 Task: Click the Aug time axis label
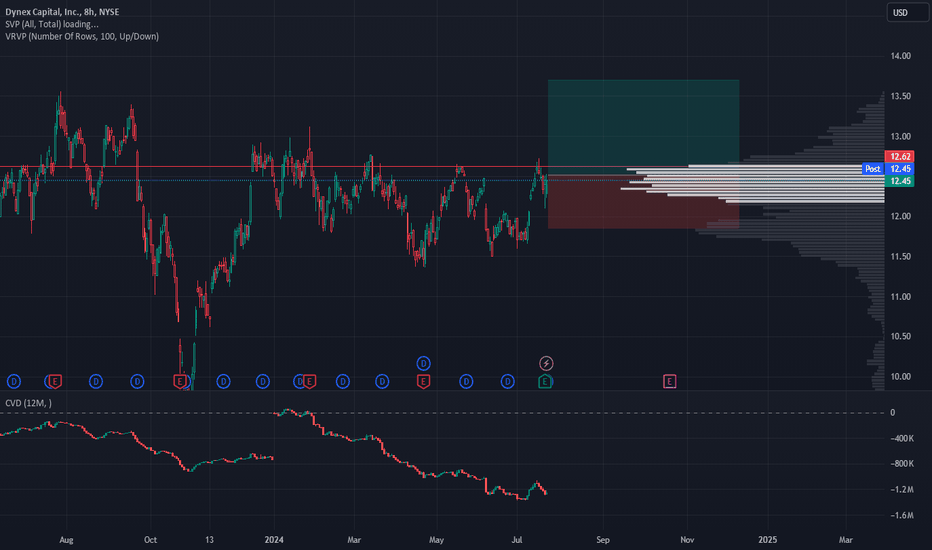[x=67, y=540]
